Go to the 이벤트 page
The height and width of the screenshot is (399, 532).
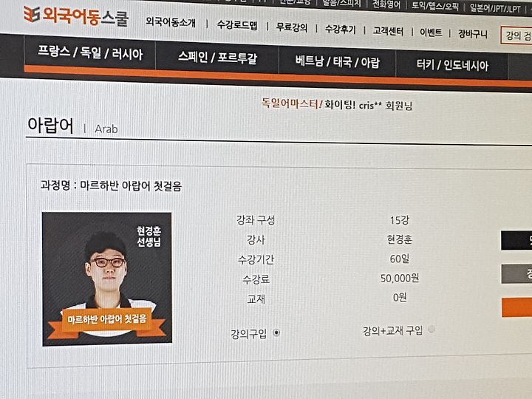tap(431, 33)
